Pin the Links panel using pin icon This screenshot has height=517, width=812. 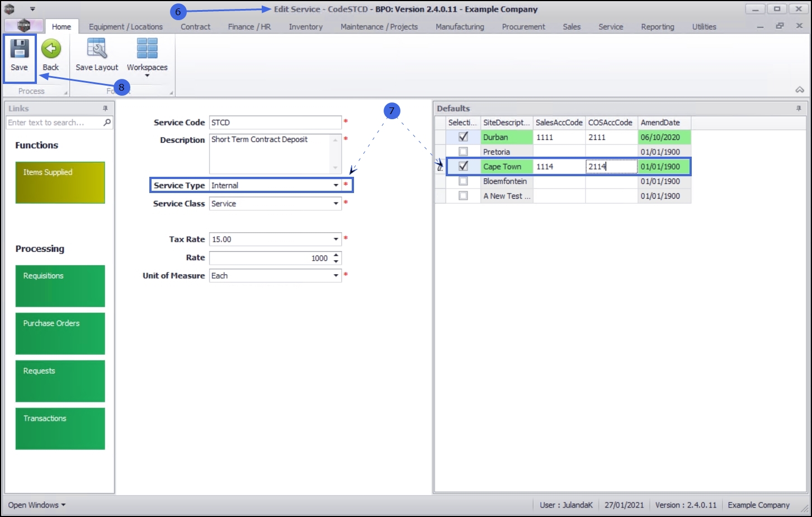pyautogui.click(x=105, y=109)
